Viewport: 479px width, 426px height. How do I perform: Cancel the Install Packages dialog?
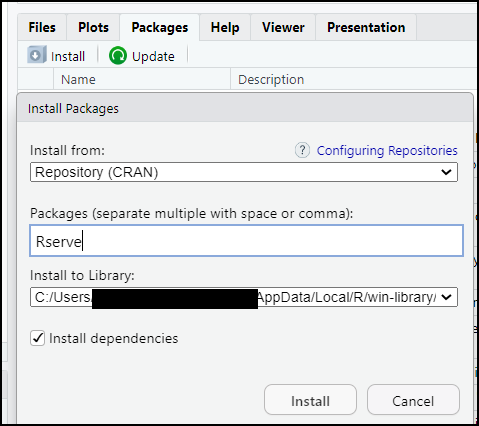(413, 400)
